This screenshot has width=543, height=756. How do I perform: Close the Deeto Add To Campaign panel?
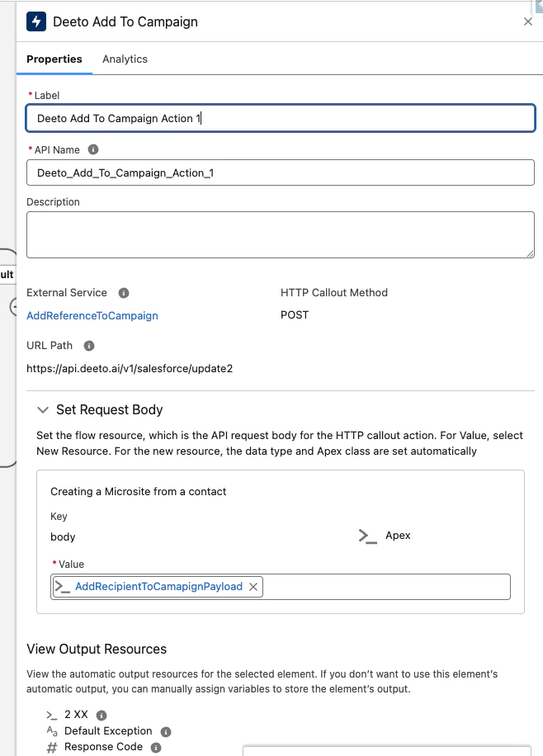coord(528,21)
